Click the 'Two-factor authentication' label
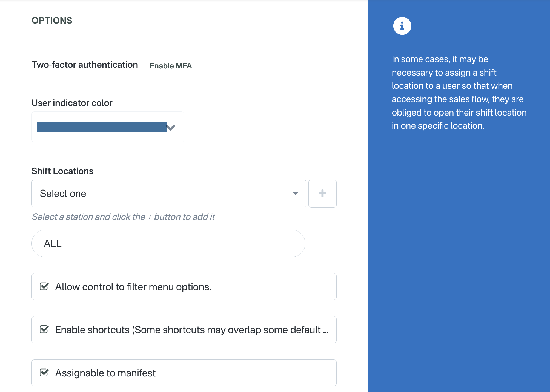 click(x=85, y=65)
